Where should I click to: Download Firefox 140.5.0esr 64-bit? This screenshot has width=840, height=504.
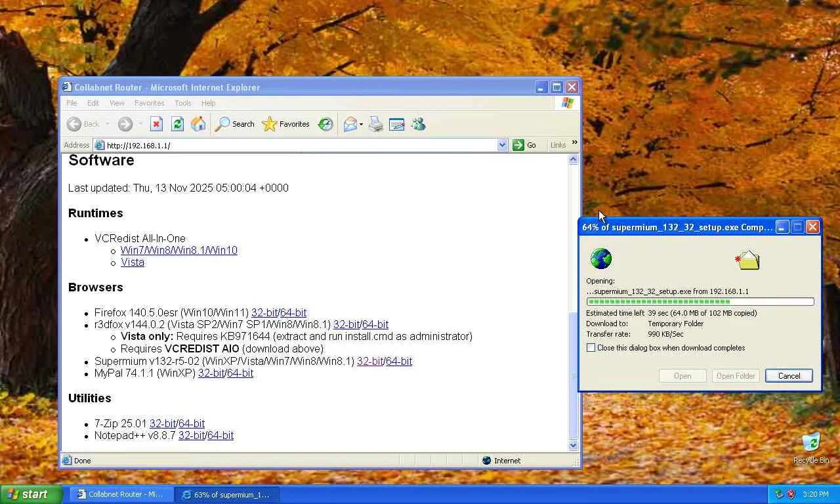[293, 313]
